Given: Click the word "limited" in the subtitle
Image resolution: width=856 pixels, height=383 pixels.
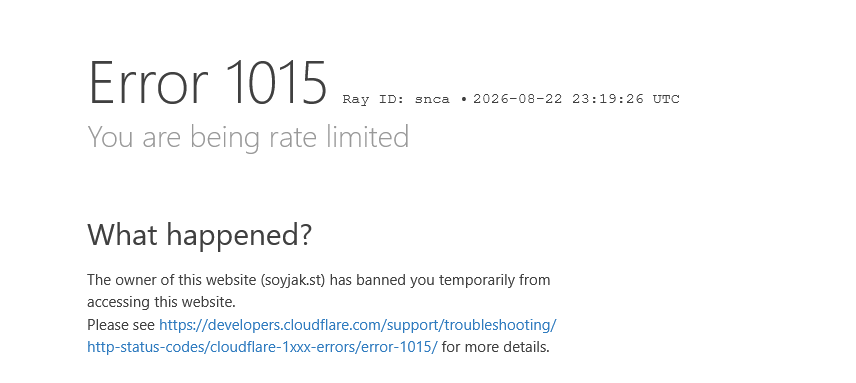Looking at the screenshot, I should click(367, 136).
